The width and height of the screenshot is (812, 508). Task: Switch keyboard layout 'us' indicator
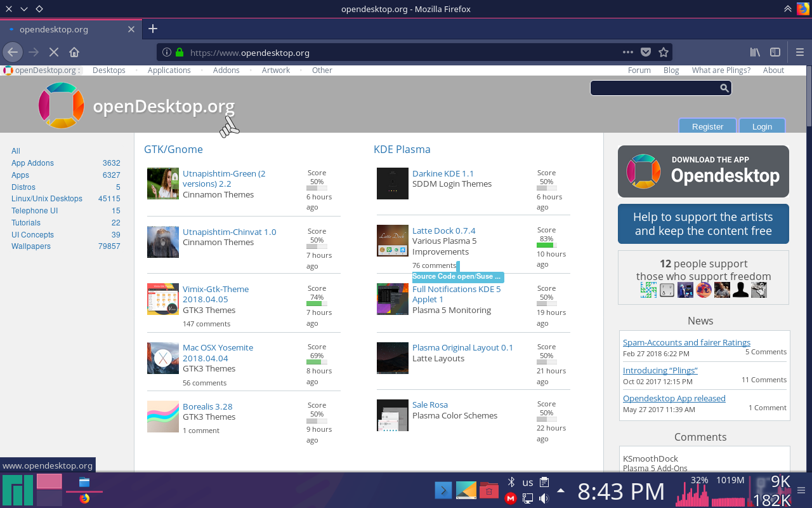click(x=528, y=483)
